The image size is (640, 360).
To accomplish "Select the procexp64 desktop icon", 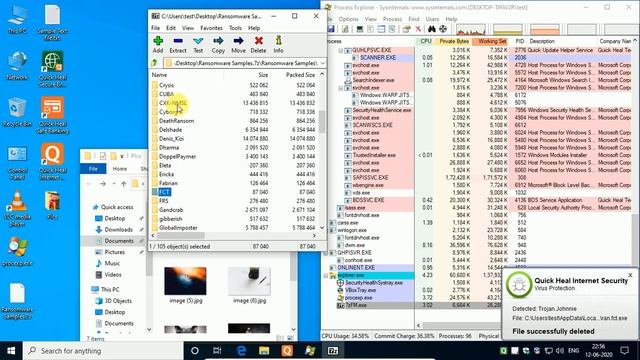I will [x=17, y=251].
